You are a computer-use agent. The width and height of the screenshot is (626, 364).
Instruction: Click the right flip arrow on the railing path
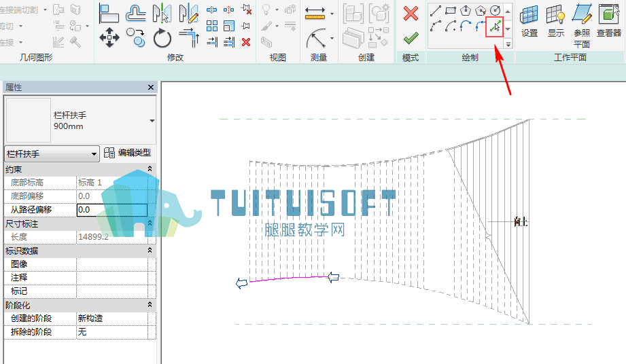(x=333, y=276)
